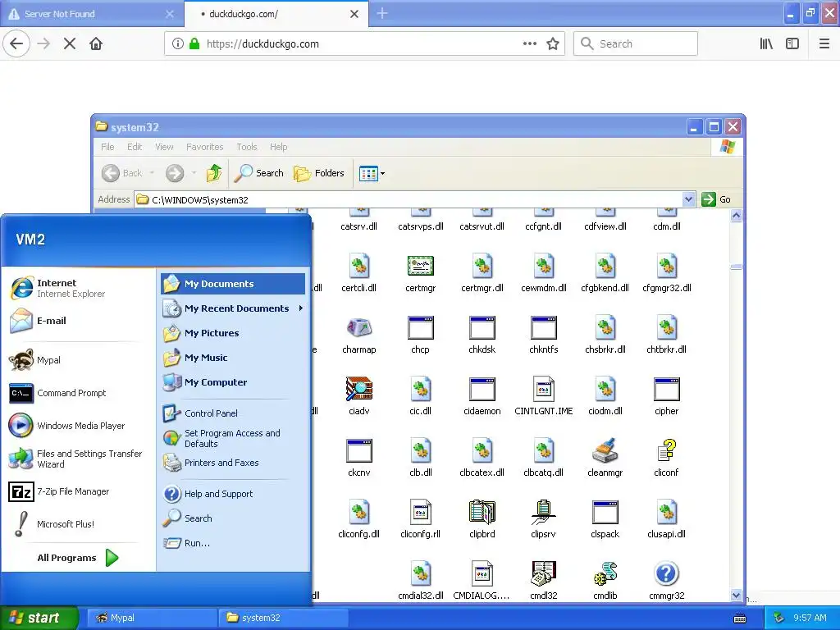Click the Explorer scroll down arrow
The image size is (840, 630).
(736, 596)
